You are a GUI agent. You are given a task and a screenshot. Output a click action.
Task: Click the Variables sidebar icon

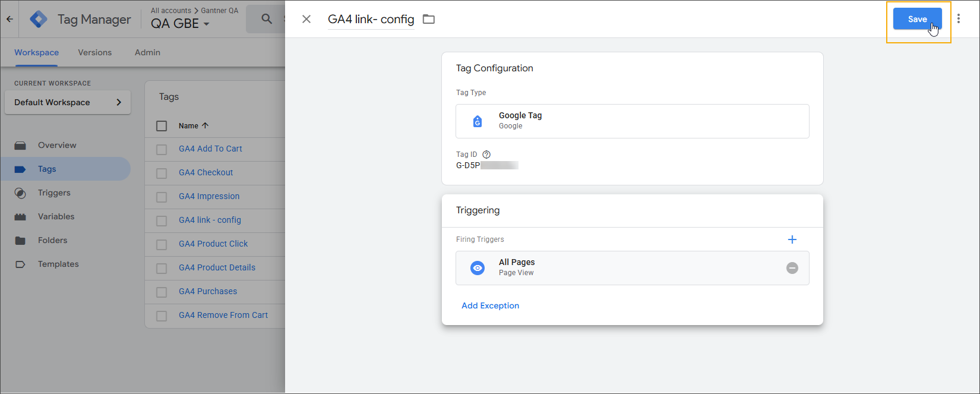[x=20, y=217]
